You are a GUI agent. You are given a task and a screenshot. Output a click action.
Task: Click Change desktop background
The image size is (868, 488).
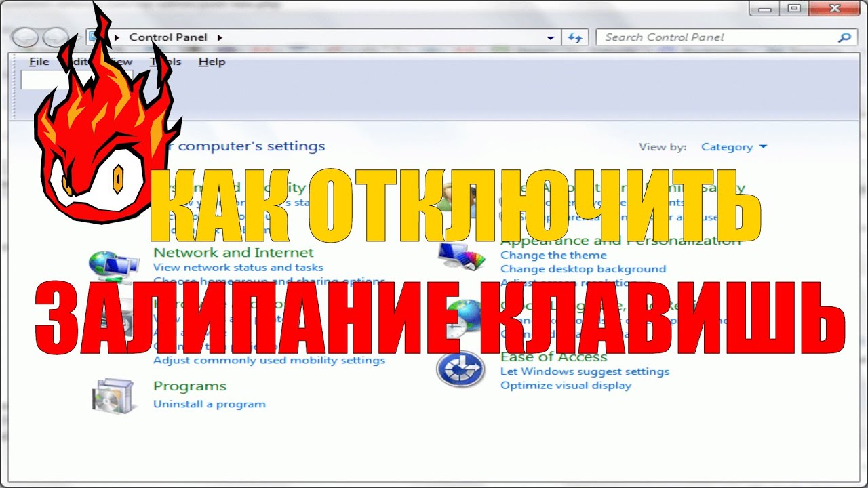coord(583,269)
